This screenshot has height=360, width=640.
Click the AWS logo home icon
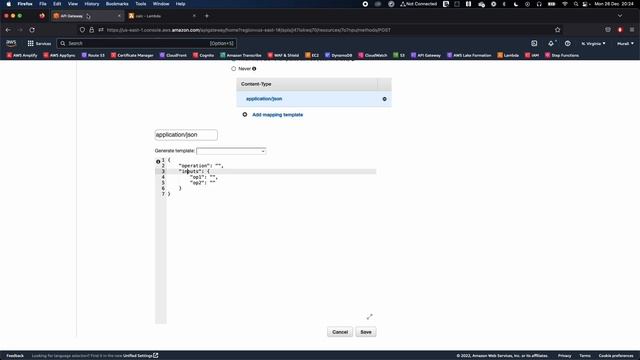tap(11, 43)
